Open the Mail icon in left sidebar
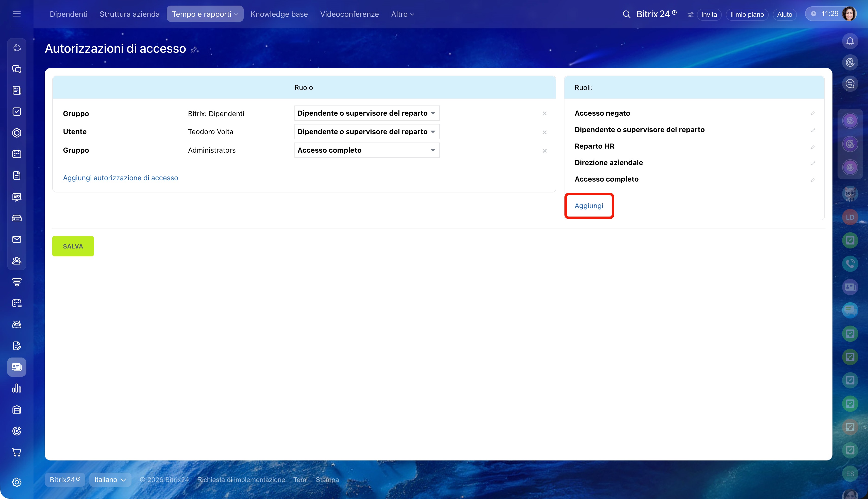868x499 pixels. 16,239
